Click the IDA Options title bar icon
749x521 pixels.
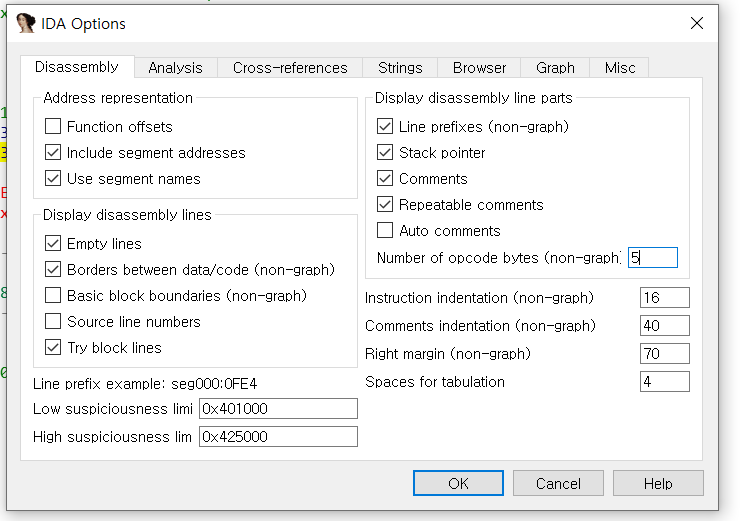[x=25, y=23]
